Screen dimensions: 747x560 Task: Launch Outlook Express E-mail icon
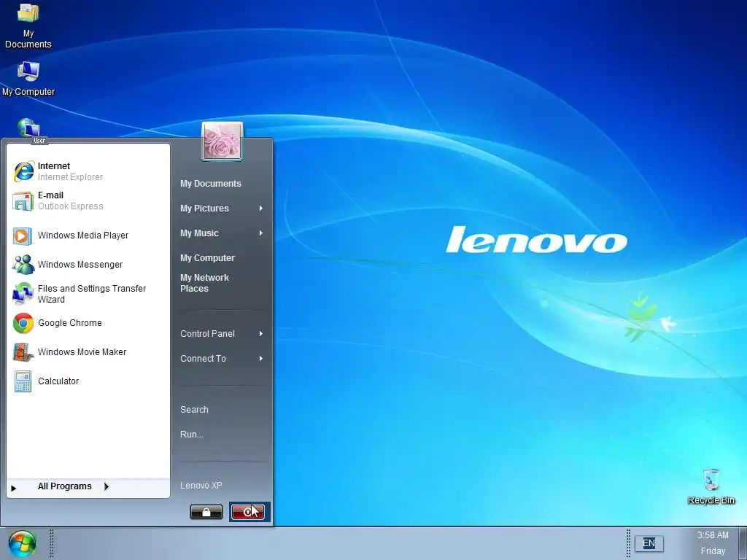tap(23, 201)
